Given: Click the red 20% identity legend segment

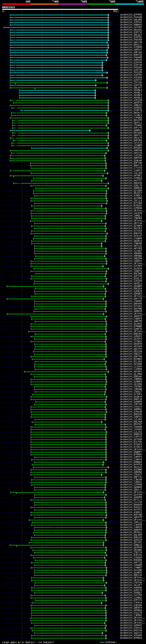Looking at the screenshot, I should [x=16, y=4].
